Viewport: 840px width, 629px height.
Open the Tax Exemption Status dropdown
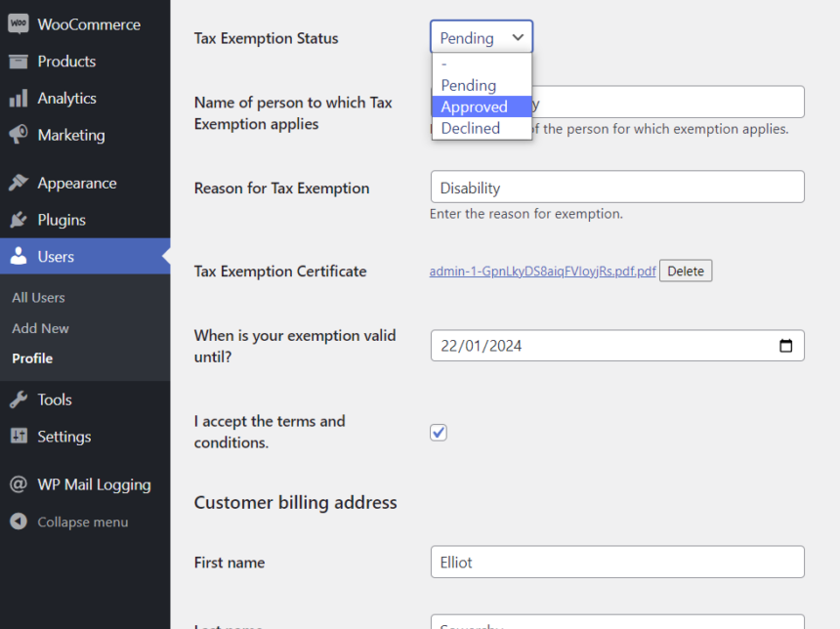tap(481, 37)
